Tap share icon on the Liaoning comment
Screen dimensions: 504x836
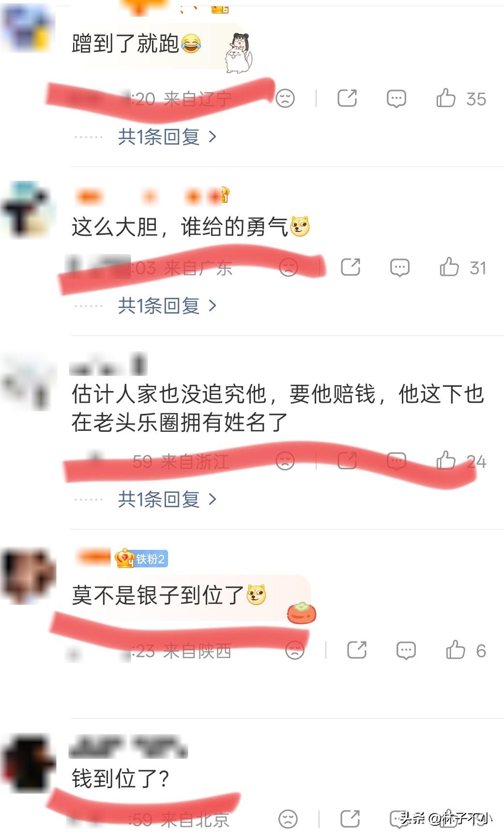pyautogui.click(x=347, y=98)
